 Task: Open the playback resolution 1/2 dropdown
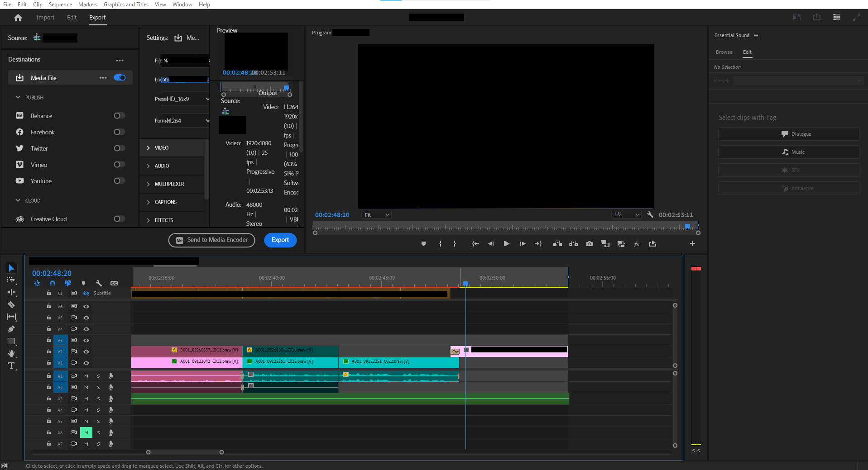[x=626, y=214]
